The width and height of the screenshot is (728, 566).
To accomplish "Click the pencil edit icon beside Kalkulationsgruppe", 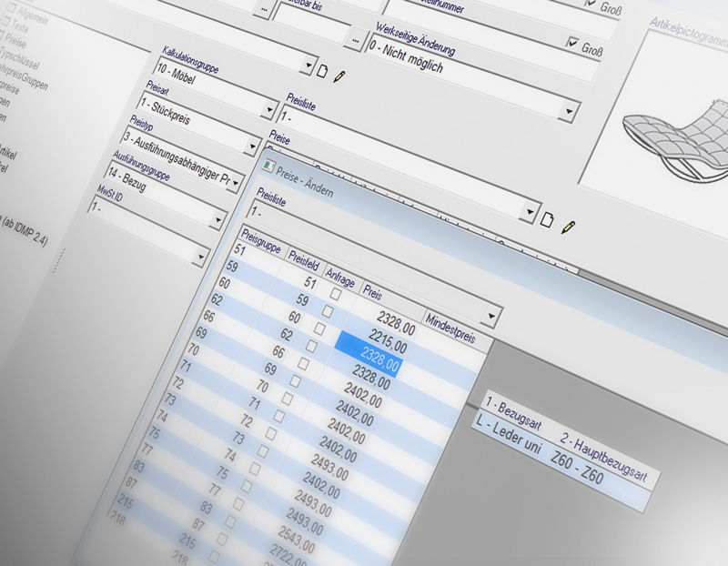I will 339,76.
